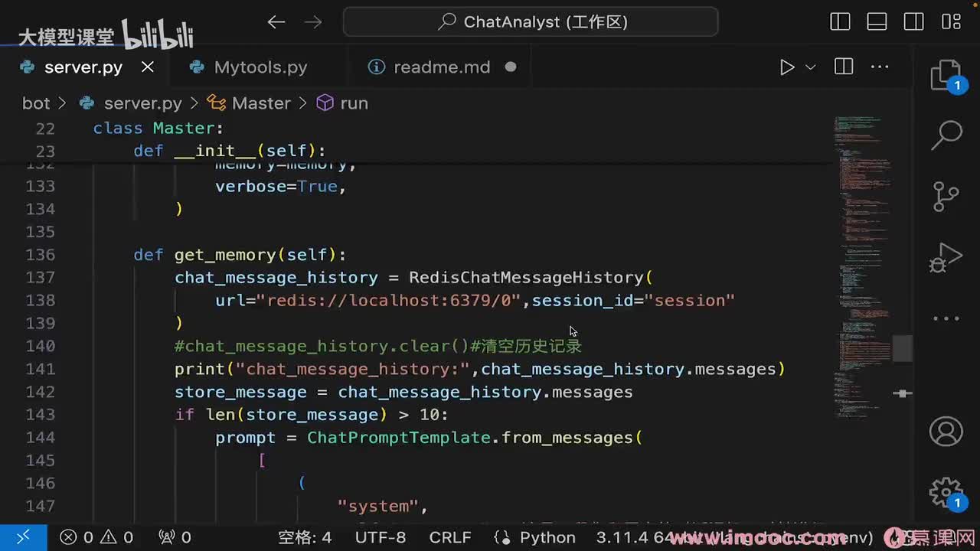Click the minimap code overview
980x551 pixels.
[861, 268]
